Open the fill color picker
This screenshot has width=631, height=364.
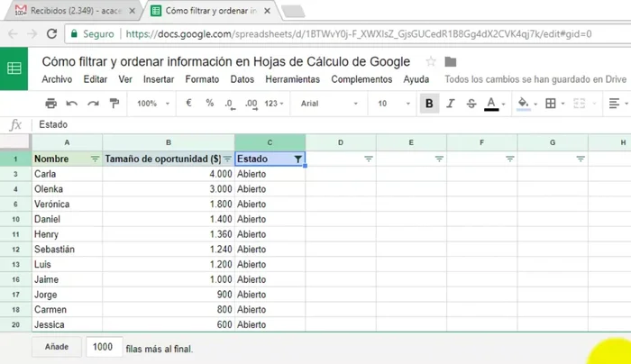pyautogui.click(x=524, y=104)
